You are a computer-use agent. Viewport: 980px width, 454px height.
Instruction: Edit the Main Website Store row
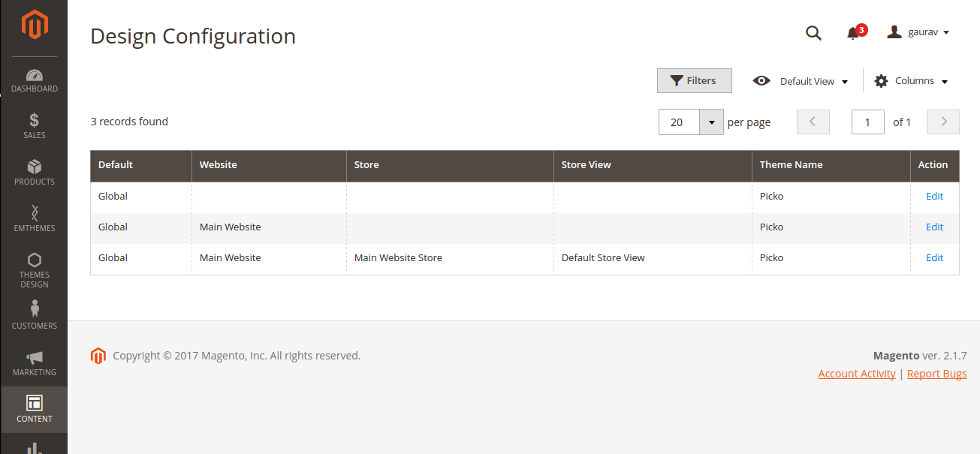934,257
